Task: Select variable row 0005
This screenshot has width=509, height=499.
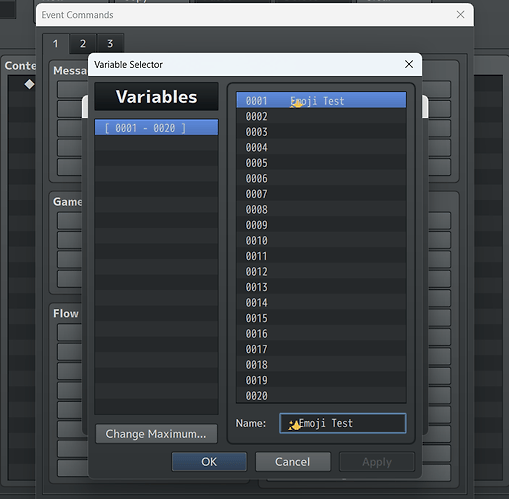Action: point(321,162)
